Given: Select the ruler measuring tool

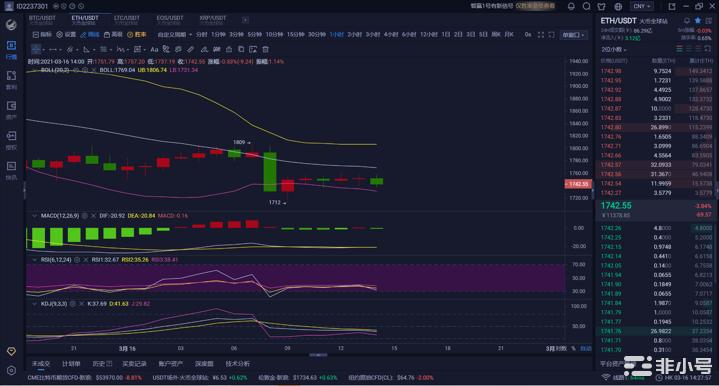Looking at the screenshot, I should [190, 49].
